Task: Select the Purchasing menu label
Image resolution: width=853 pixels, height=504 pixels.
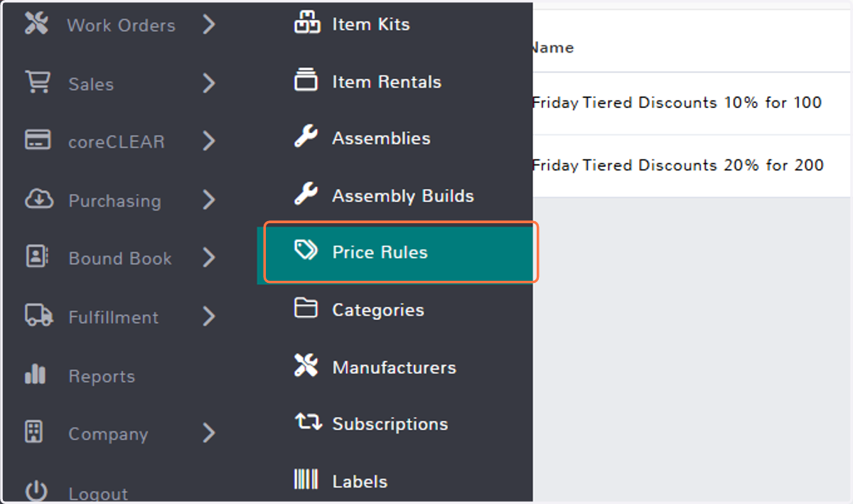Action: pos(114,201)
